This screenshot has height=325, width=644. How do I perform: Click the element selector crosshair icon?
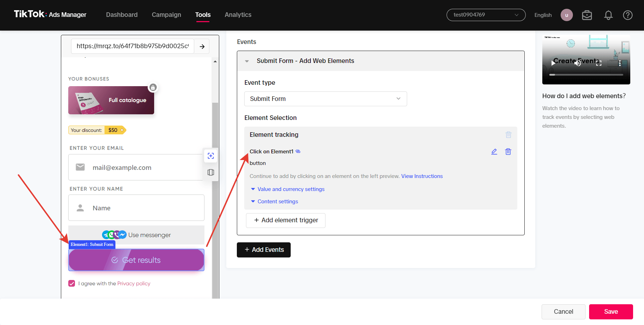[x=211, y=156]
